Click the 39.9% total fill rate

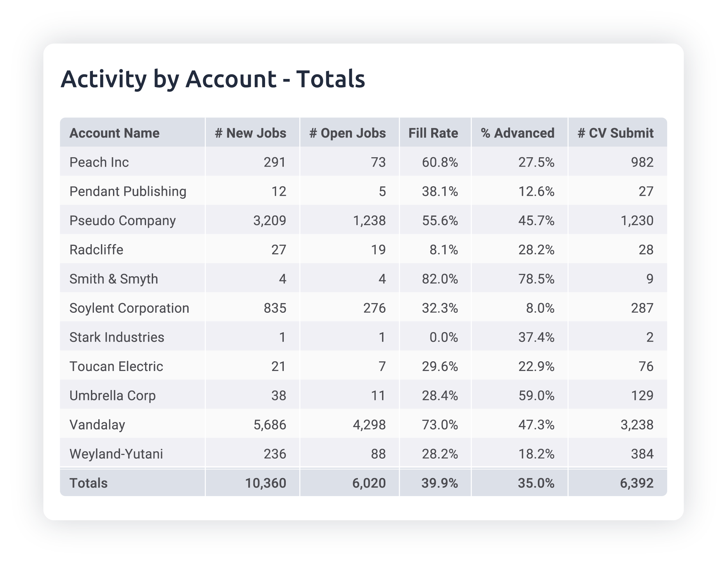(x=440, y=483)
